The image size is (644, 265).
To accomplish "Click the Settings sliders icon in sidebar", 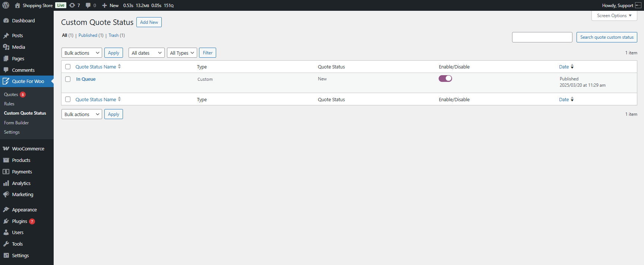I will pyautogui.click(x=6, y=255).
